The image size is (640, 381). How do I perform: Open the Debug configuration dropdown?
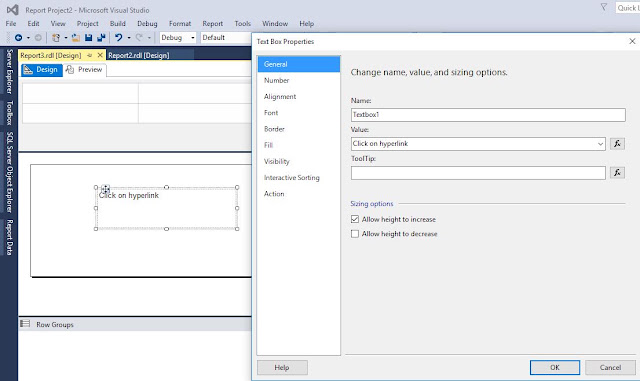click(x=178, y=38)
